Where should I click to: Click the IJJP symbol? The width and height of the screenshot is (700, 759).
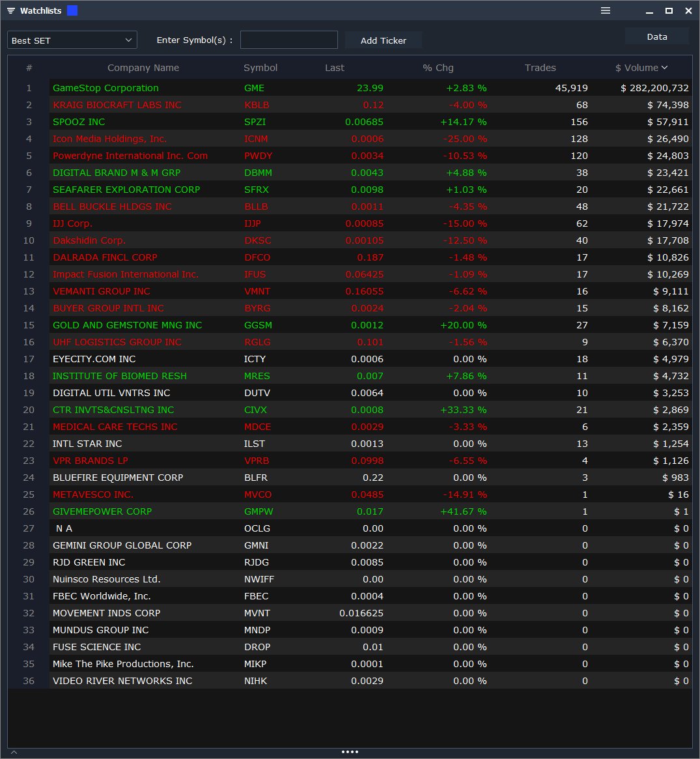click(252, 223)
